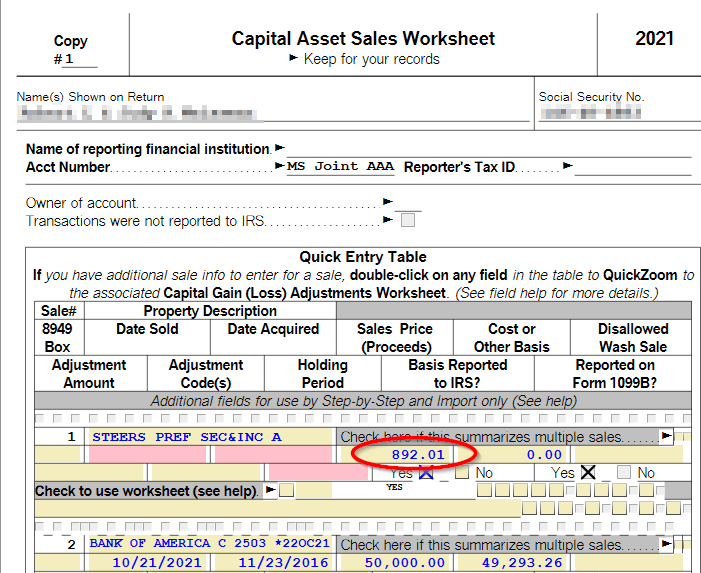This screenshot has height=573, width=701.
Task: Click the 'Quick Entry Table' heading
Action: pyautogui.click(x=363, y=257)
